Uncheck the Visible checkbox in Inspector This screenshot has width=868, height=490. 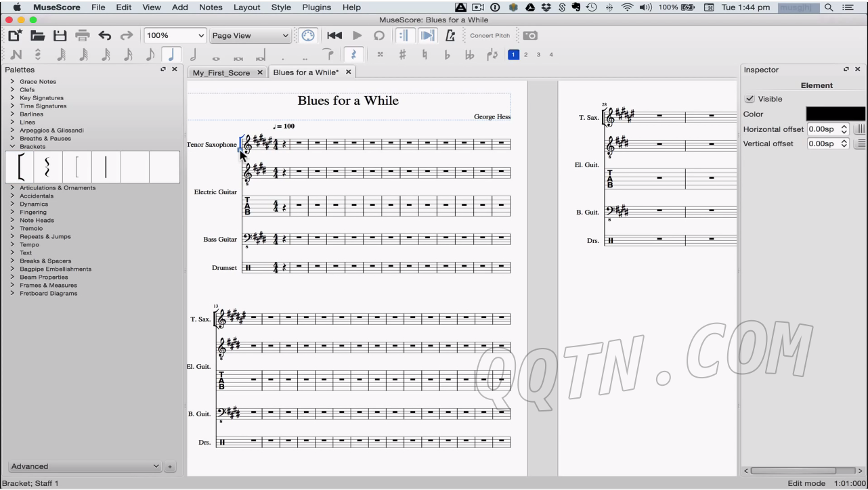pyautogui.click(x=750, y=99)
